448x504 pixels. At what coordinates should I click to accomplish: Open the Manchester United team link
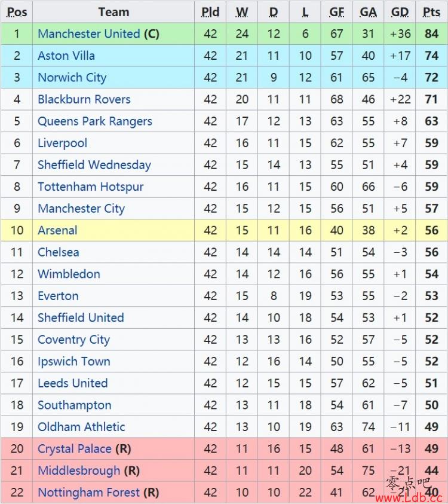89,33
